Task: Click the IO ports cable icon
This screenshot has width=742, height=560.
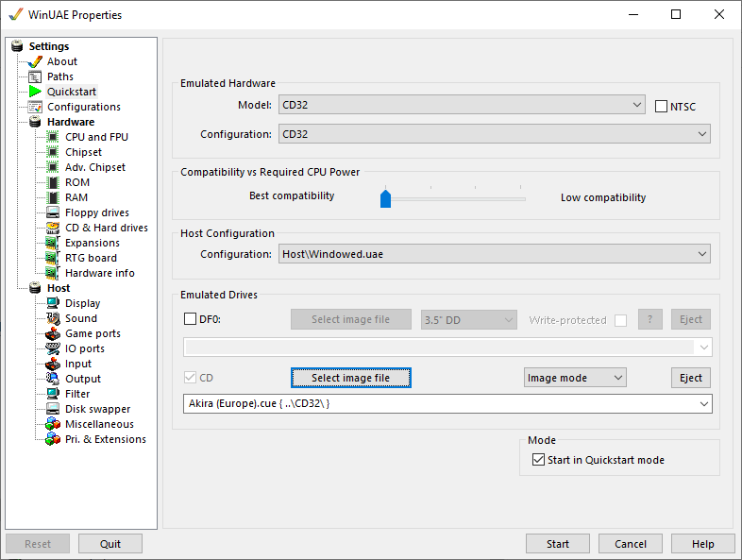Action: pyautogui.click(x=53, y=348)
